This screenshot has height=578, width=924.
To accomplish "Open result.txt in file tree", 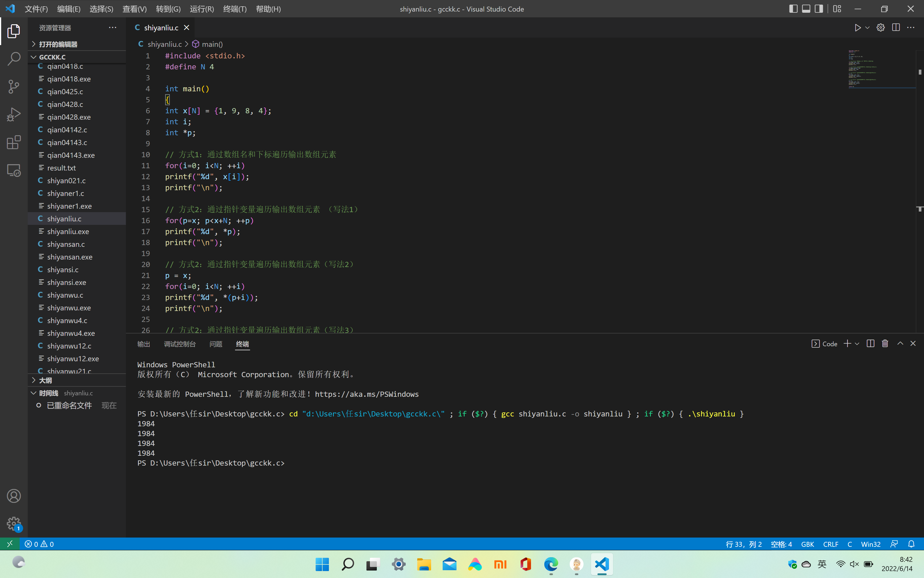I will pyautogui.click(x=77, y=168).
